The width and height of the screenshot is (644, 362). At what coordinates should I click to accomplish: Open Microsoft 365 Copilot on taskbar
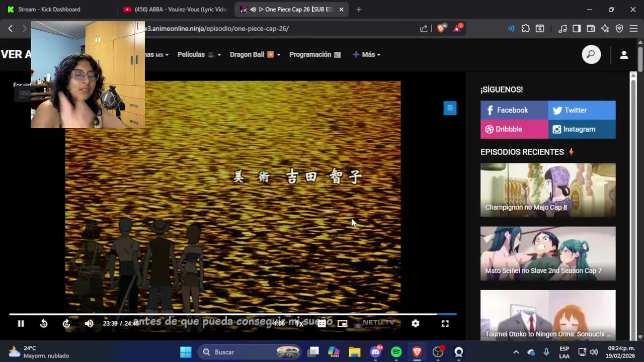tap(334, 352)
